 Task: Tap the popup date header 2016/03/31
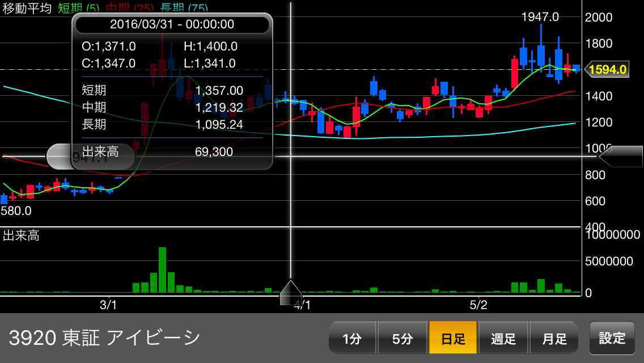[172, 24]
